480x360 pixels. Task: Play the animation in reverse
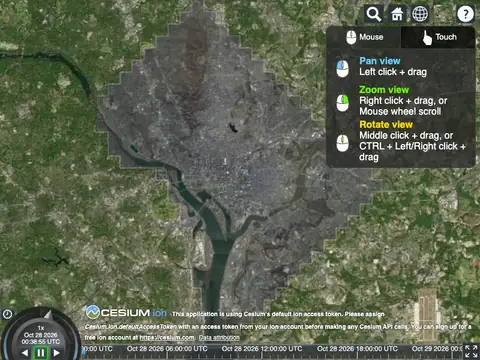(x=25, y=352)
